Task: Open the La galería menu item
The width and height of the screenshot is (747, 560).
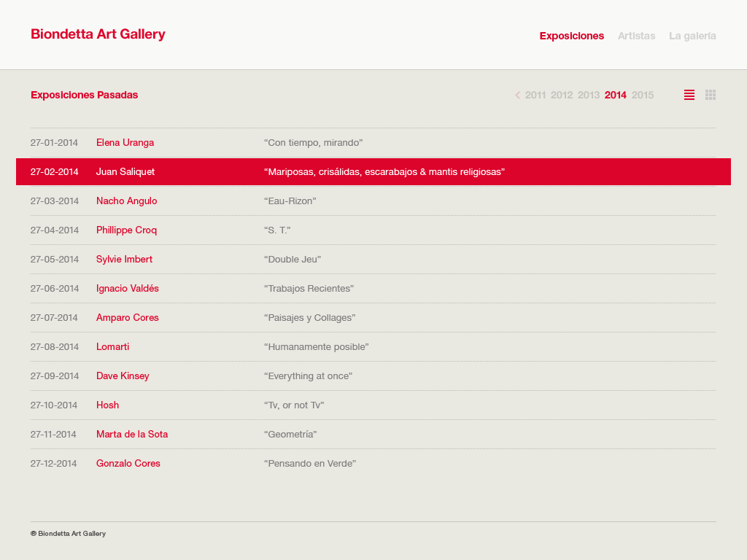Action: [x=692, y=36]
